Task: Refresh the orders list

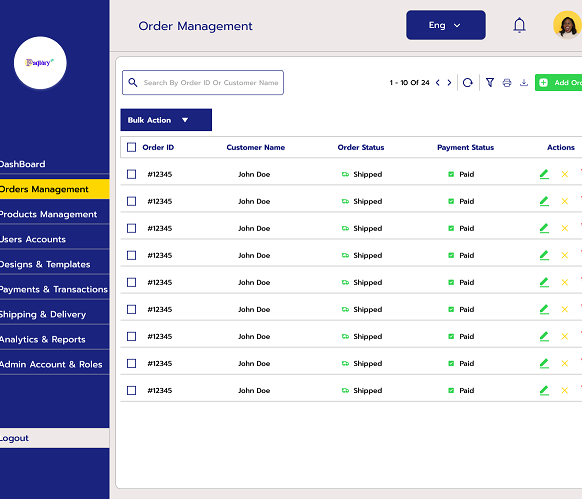Action: coord(468,82)
